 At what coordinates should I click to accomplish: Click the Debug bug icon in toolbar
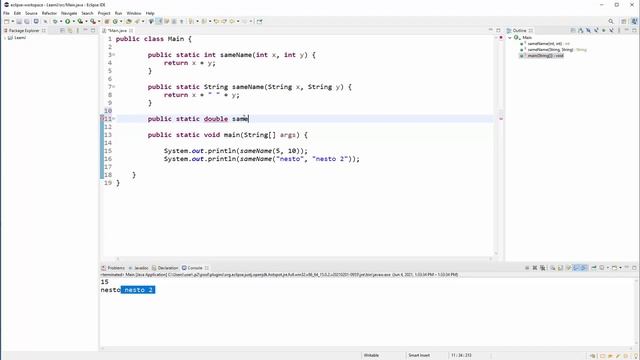point(55,21)
